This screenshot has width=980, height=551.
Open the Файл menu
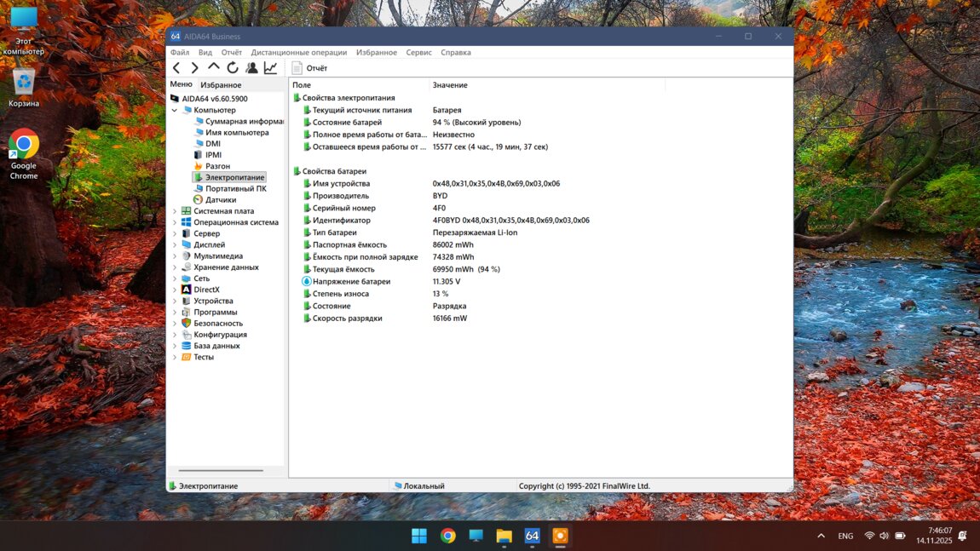[x=179, y=53]
